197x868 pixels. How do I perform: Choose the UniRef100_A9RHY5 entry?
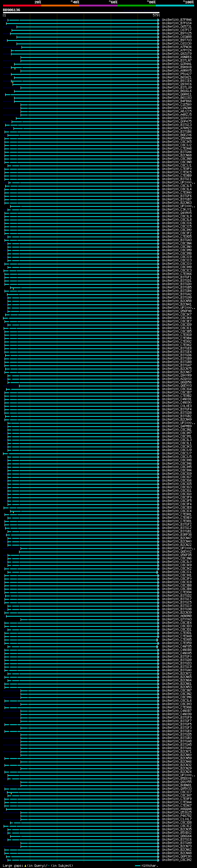pos(177,71)
